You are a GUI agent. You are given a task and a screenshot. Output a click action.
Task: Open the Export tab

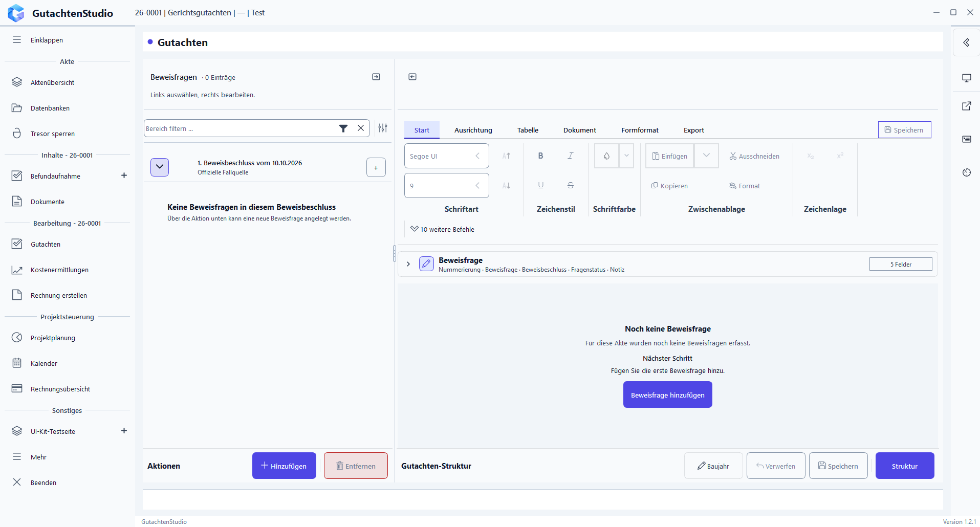coord(694,130)
